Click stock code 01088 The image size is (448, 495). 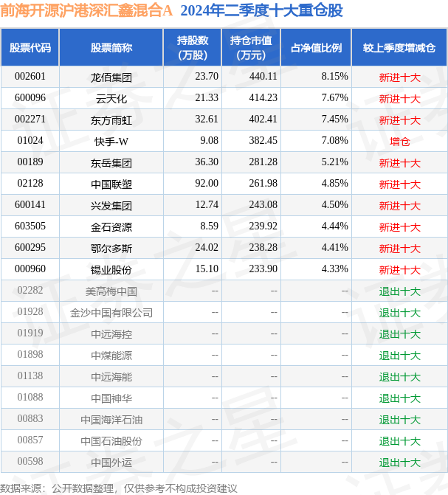[30, 397]
